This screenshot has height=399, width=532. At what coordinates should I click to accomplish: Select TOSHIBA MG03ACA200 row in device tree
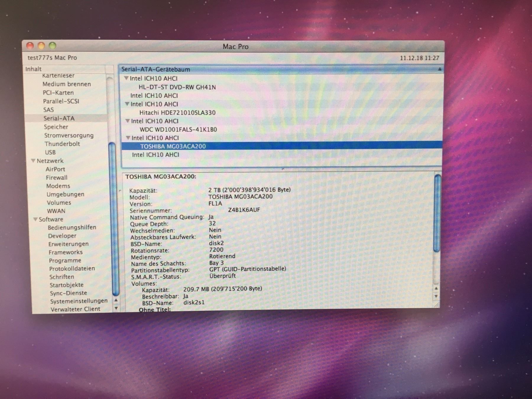tap(282, 146)
